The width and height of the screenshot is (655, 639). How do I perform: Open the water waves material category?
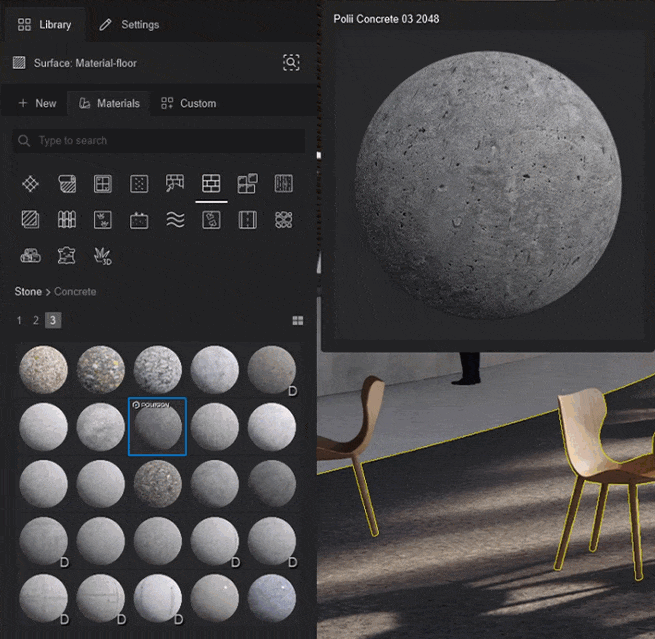click(175, 220)
